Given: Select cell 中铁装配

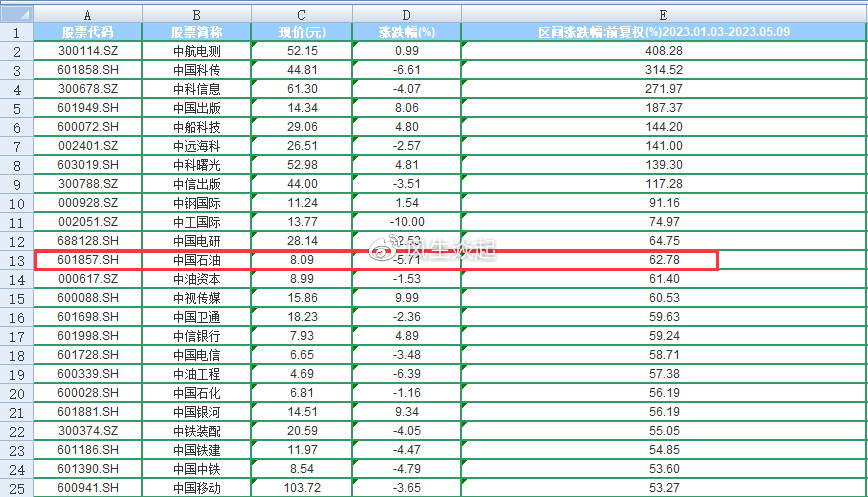Looking at the screenshot, I should click(x=197, y=431).
